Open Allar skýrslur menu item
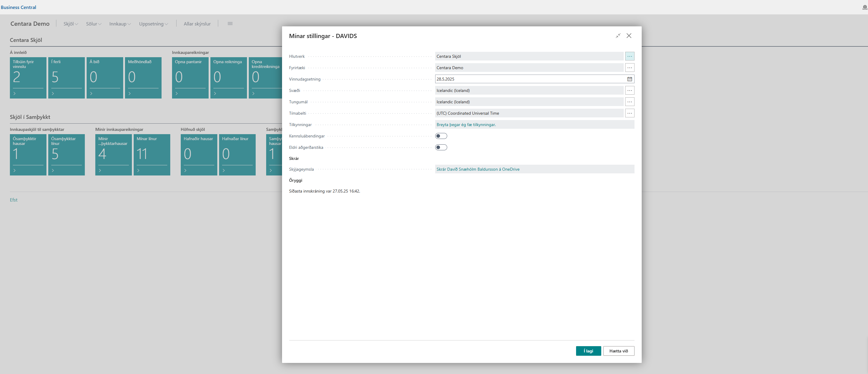 click(197, 24)
